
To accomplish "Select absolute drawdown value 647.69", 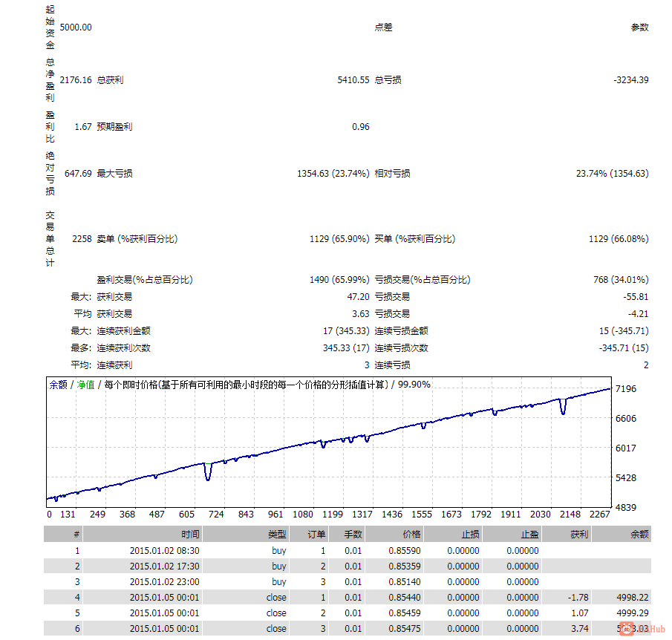I will [x=78, y=174].
